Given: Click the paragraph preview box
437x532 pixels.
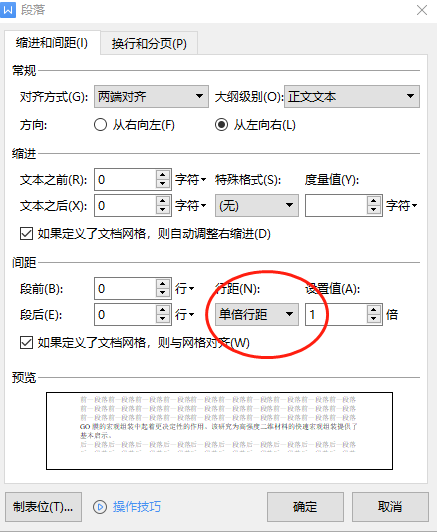Looking at the screenshot, I should [219, 431].
